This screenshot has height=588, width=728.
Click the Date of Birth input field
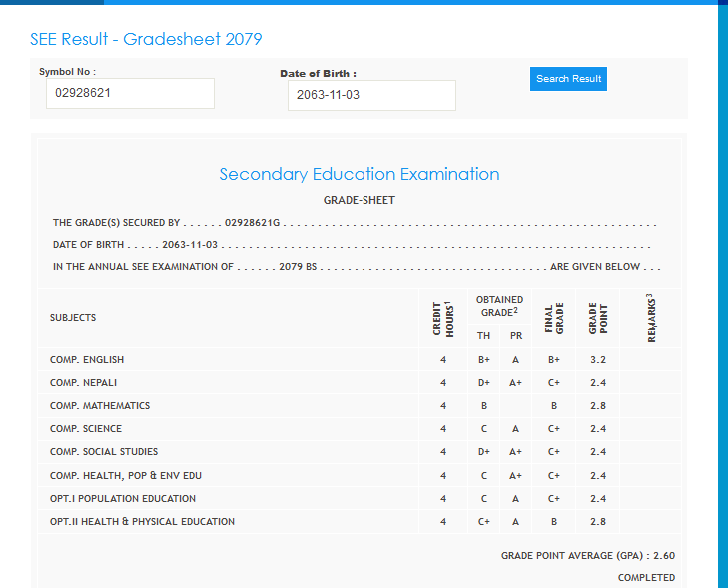click(x=371, y=95)
